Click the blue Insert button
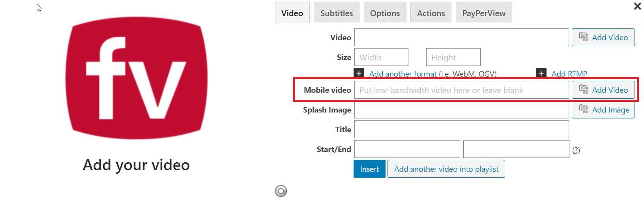 tap(369, 169)
